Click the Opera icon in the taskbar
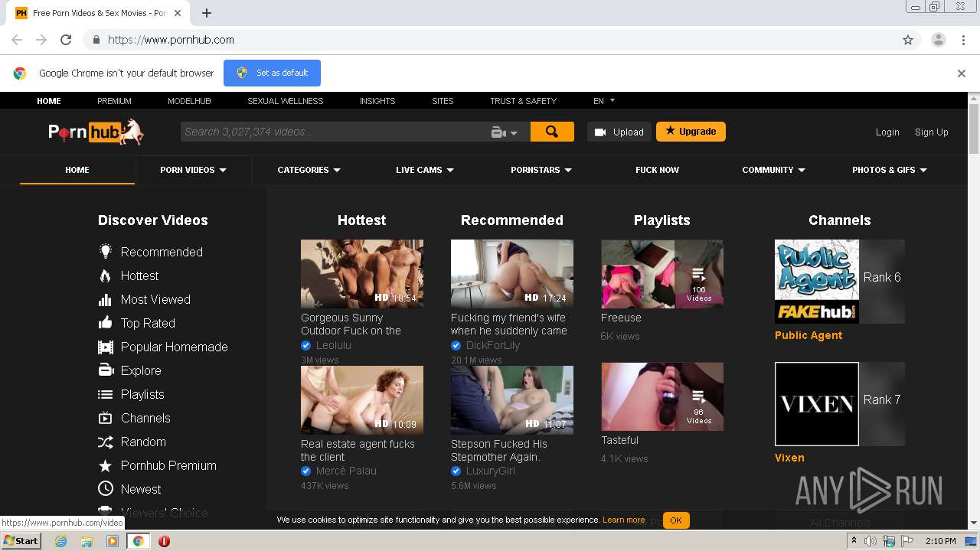980x551 pixels. [x=164, y=541]
